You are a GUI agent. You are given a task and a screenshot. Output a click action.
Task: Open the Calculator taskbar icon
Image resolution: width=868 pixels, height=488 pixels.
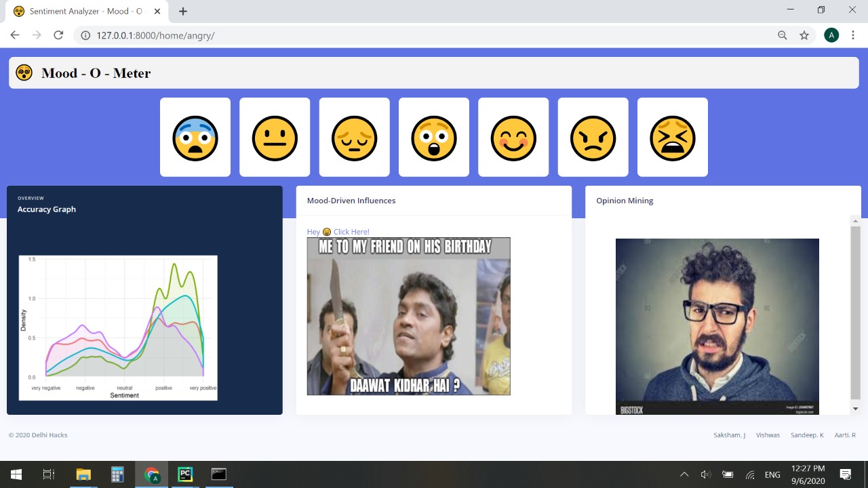pyautogui.click(x=117, y=474)
